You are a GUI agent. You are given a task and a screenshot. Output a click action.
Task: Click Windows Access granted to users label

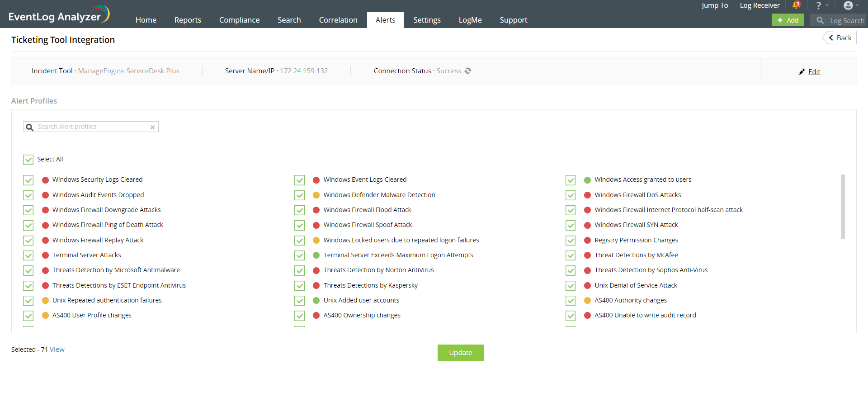tap(643, 180)
